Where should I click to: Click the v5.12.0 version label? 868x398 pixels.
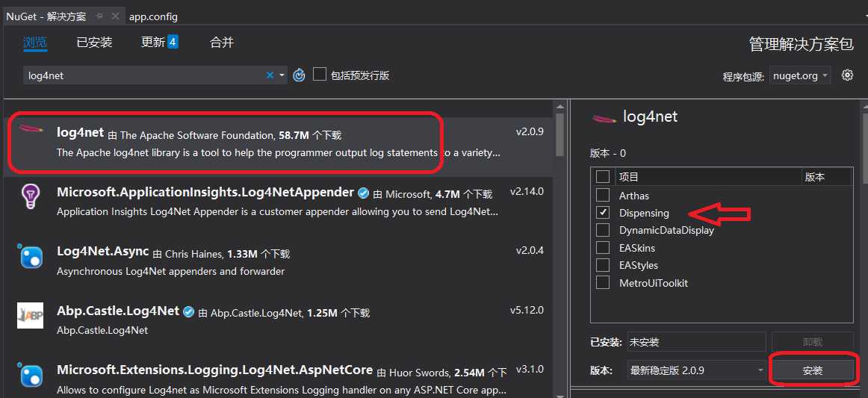pyautogui.click(x=527, y=309)
